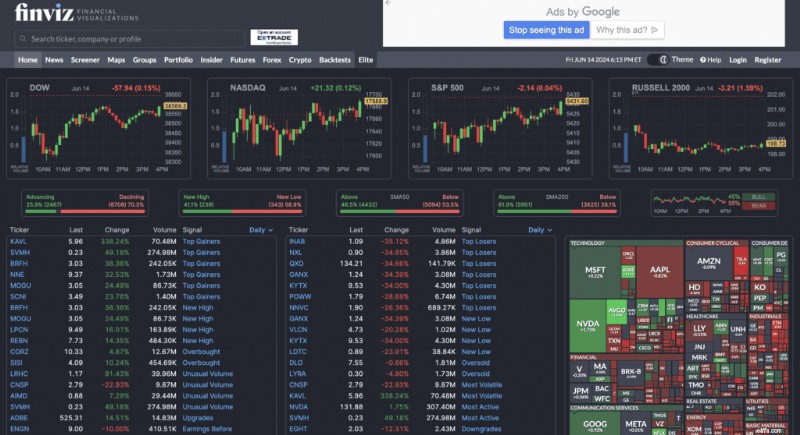Open the ENGN ticker link
The image size is (800, 435).
pyautogui.click(x=19, y=429)
